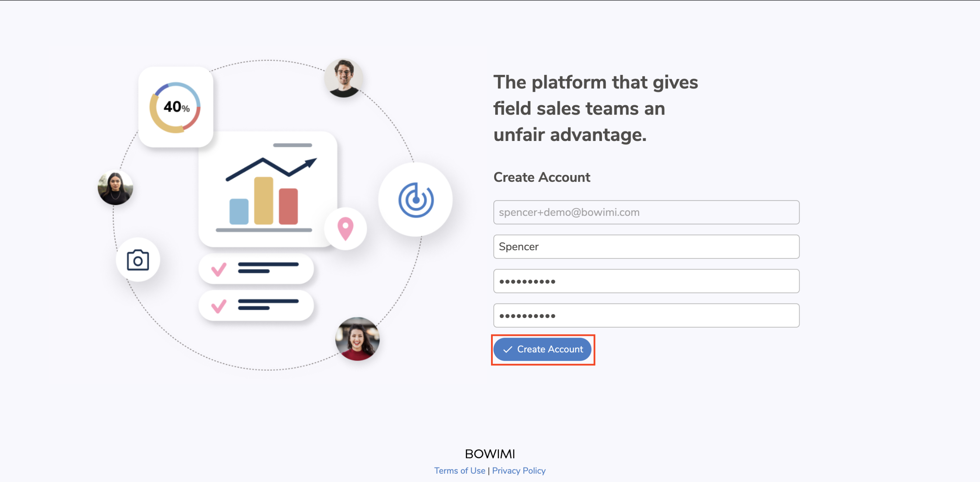The height and width of the screenshot is (482, 980).
Task: Click the BOWIMI logo in the footer
Action: (490, 454)
